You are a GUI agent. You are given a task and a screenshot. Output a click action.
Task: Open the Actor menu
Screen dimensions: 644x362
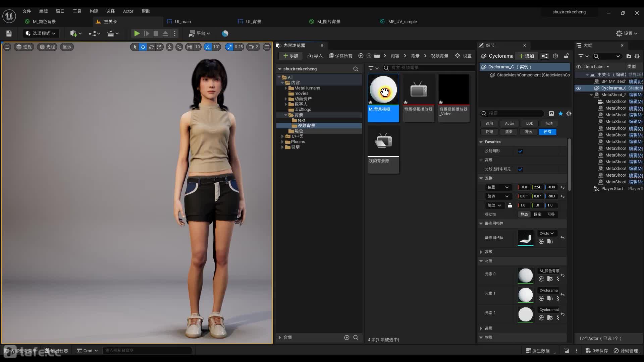[x=128, y=11]
